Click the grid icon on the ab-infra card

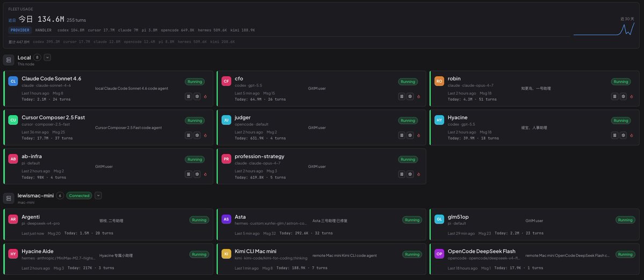[x=189, y=174]
